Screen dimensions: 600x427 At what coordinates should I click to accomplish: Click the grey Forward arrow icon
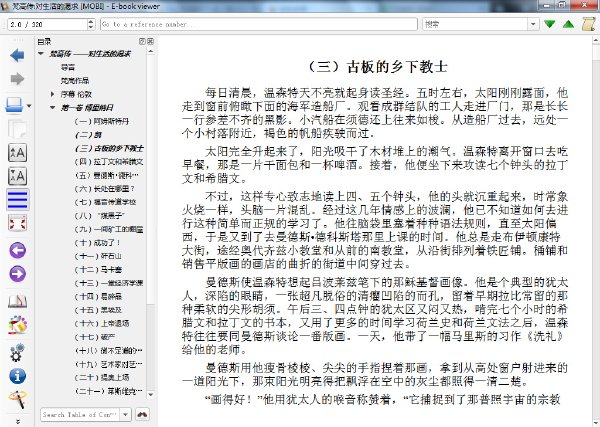[17, 79]
